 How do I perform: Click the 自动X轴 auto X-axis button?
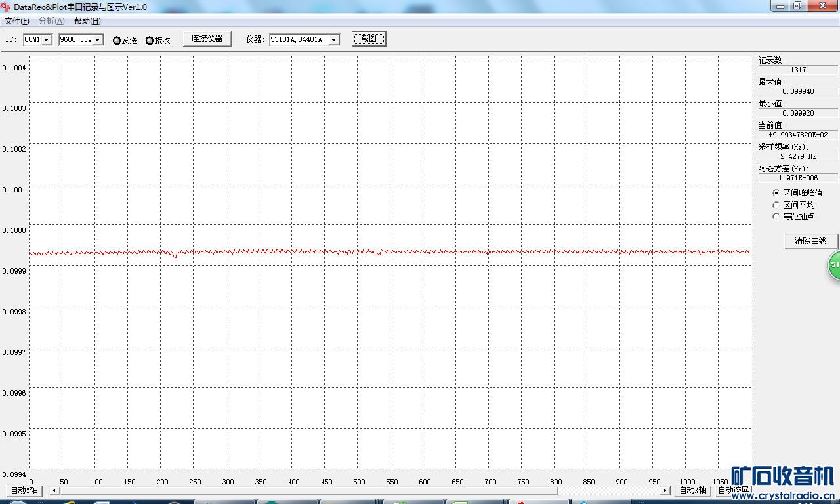[x=693, y=490]
